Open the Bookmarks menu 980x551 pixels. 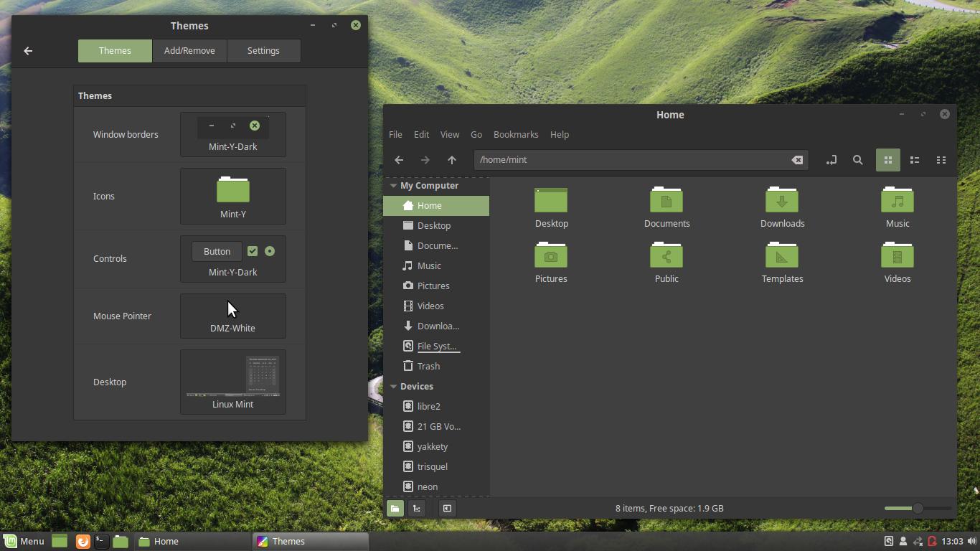pyautogui.click(x=516, y=135)
